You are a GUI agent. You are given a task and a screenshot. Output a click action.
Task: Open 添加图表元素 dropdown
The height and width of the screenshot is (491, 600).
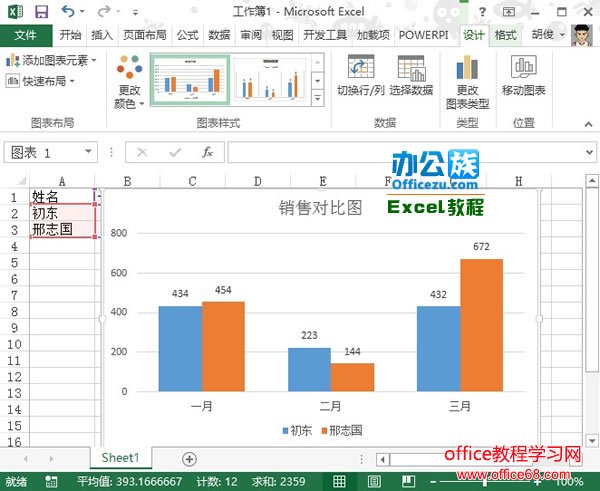(51, 60)
